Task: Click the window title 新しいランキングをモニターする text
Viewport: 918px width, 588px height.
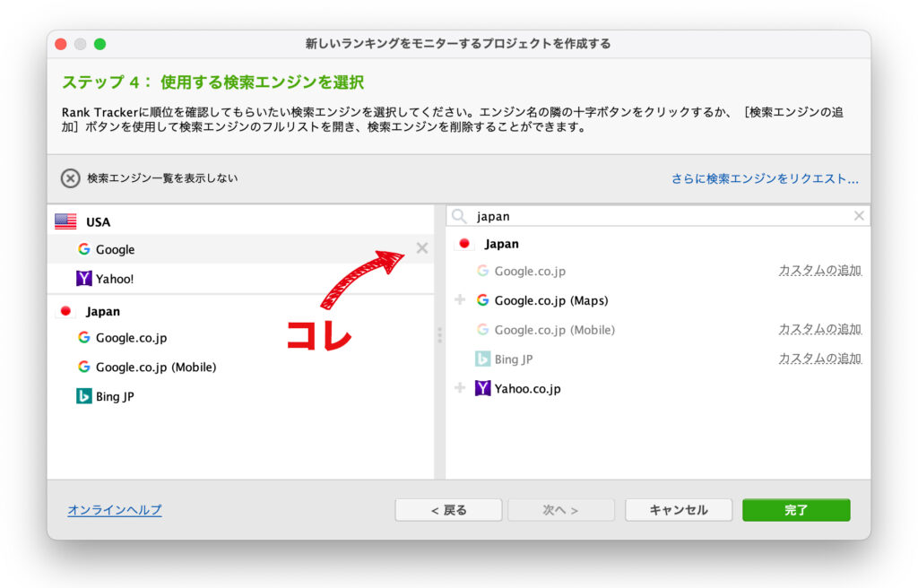Action: click(x=457, y=44)
